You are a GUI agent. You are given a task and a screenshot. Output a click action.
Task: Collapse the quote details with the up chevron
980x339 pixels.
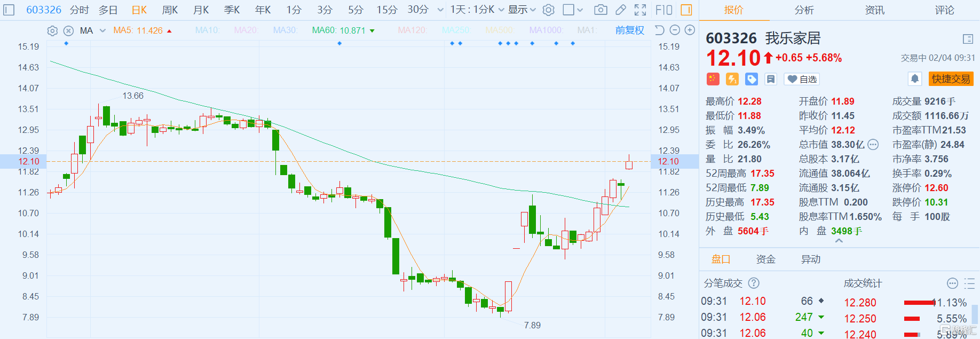pos(839,241)
